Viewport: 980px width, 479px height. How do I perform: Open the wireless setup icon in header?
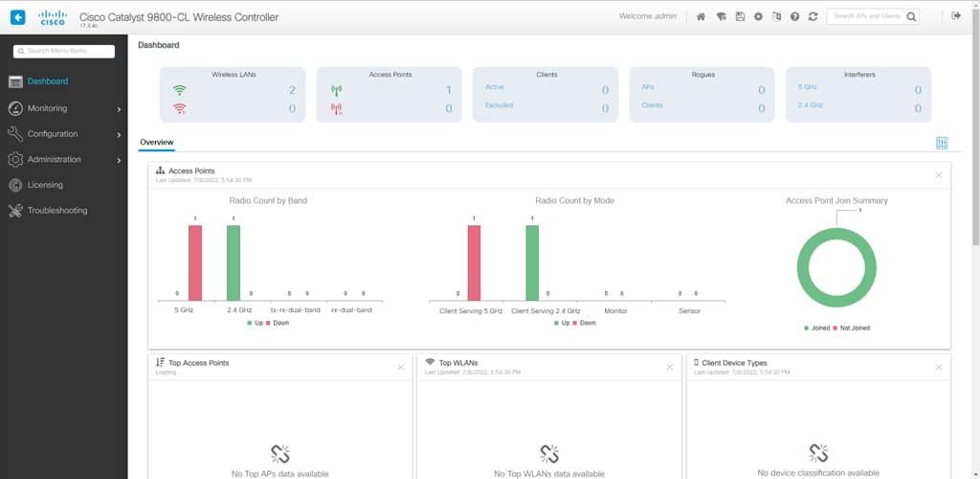pos(721,17)
